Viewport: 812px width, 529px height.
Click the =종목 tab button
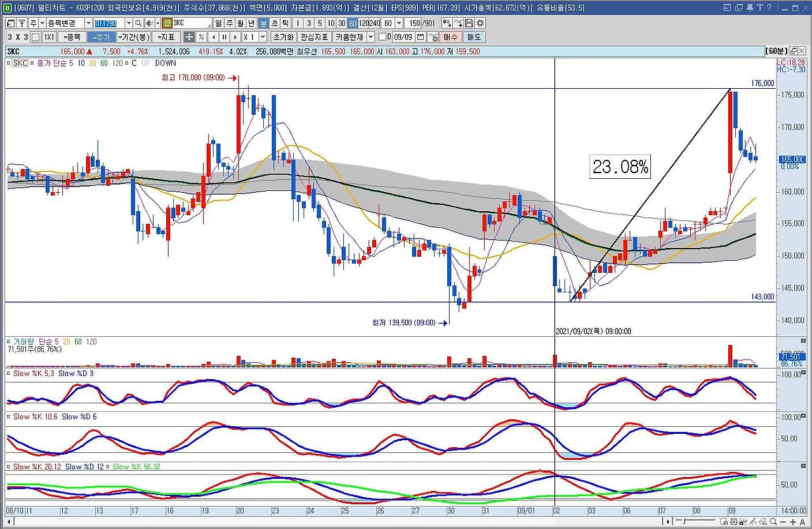(x=72, y=37)
